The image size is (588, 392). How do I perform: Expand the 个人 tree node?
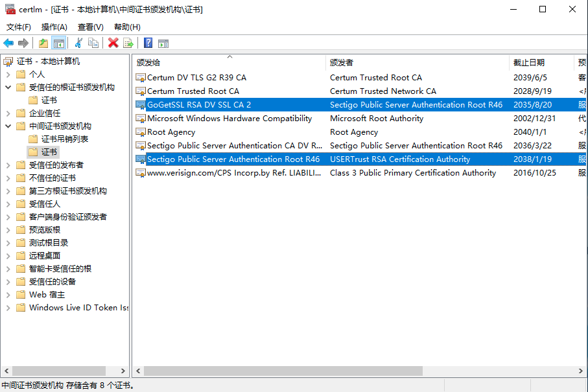(x=8, y=75)
